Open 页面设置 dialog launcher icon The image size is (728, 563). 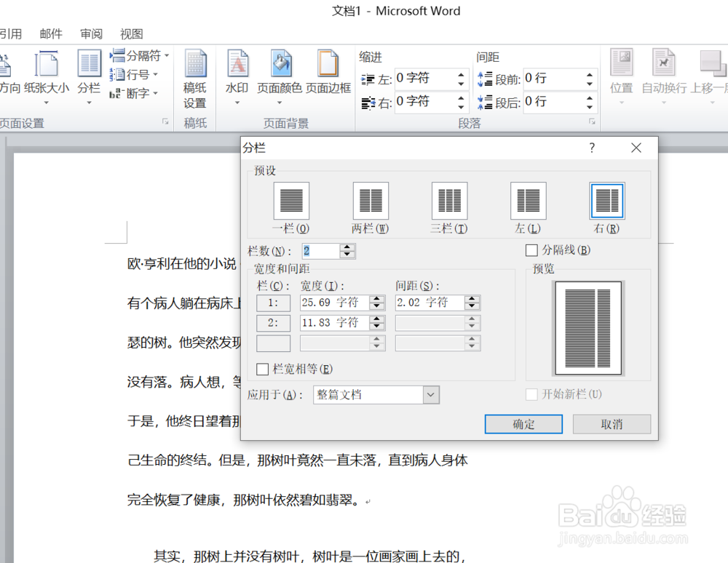[x=165, y=121]
